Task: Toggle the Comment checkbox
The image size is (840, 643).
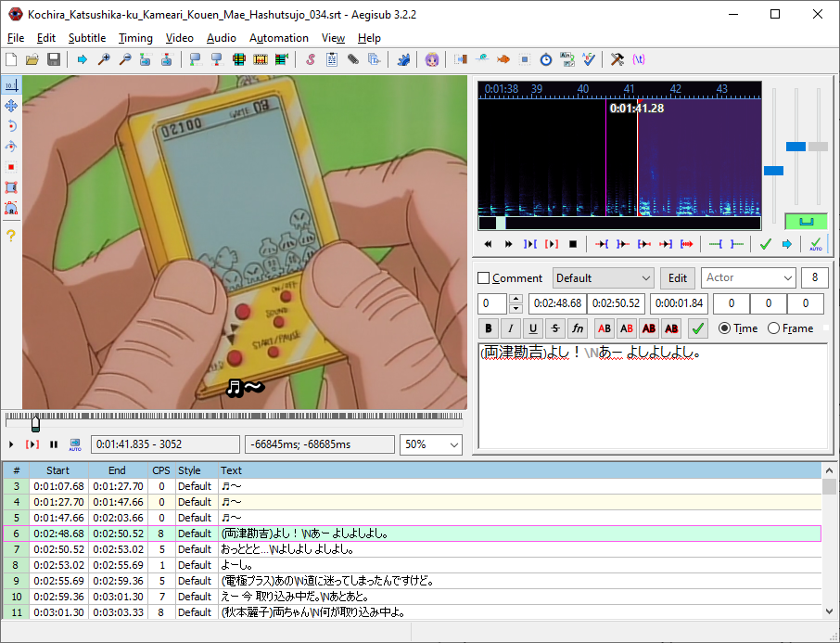Action: [484, 277]
